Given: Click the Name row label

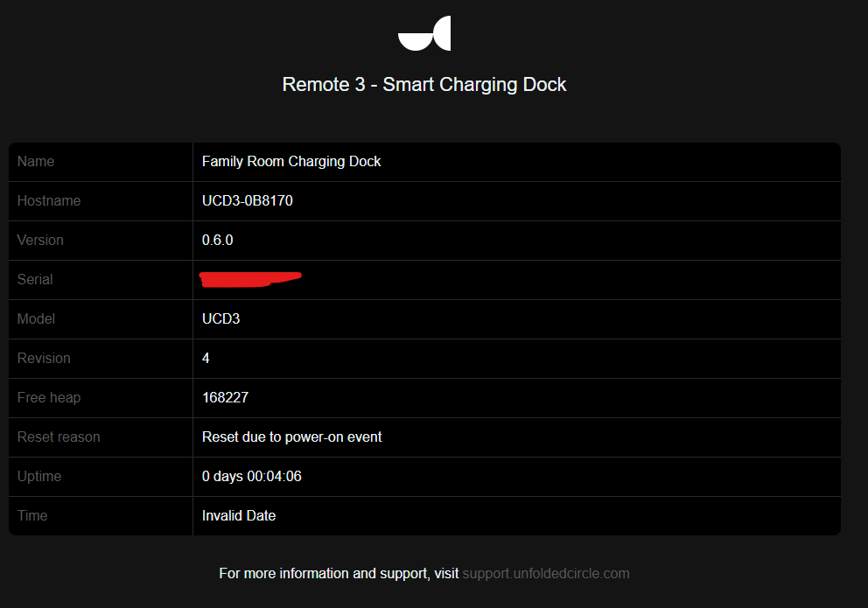Looking at the screenshot, I should (36, 161).
